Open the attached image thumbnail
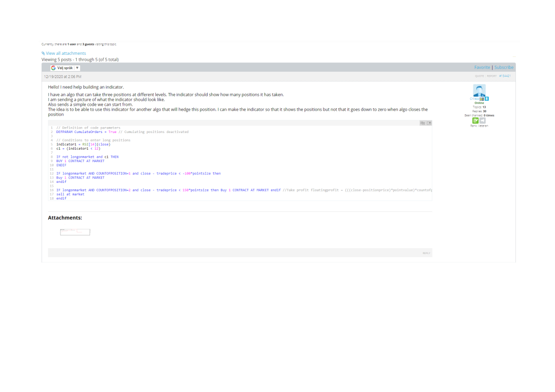555x392 pixels. click(75, 232)
